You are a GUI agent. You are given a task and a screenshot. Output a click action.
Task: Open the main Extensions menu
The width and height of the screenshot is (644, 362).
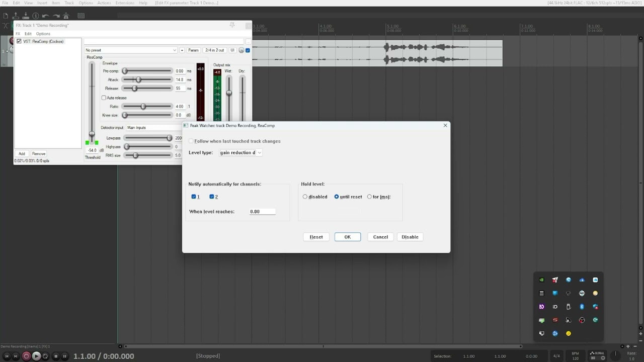125,3
